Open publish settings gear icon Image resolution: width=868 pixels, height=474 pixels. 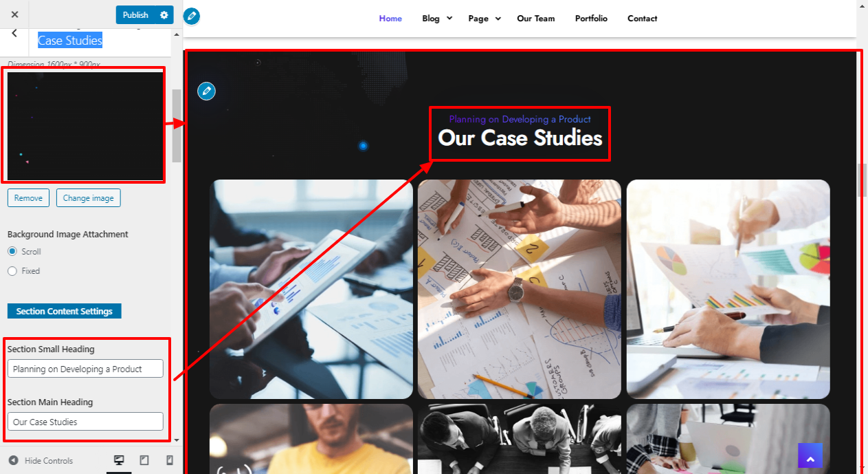(164, 14)
